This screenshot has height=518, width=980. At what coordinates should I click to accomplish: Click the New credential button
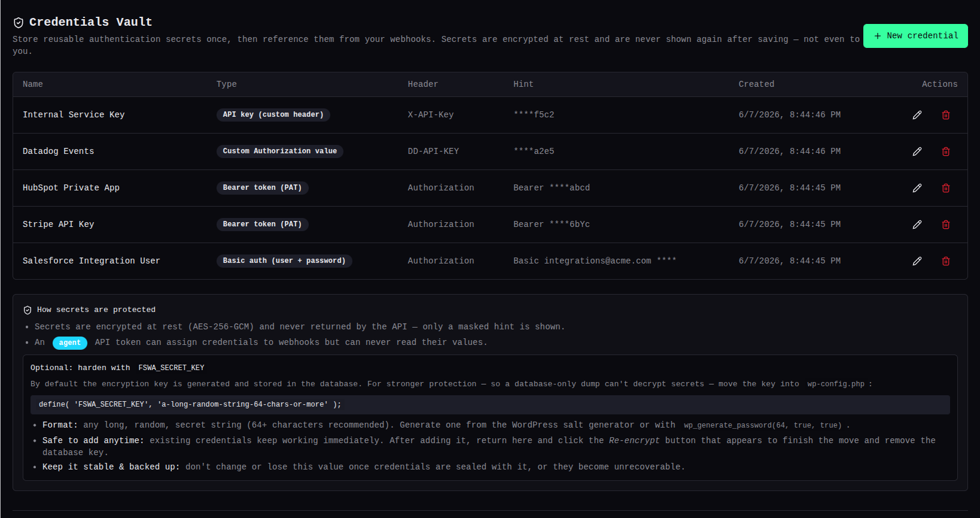click(915, 36)
